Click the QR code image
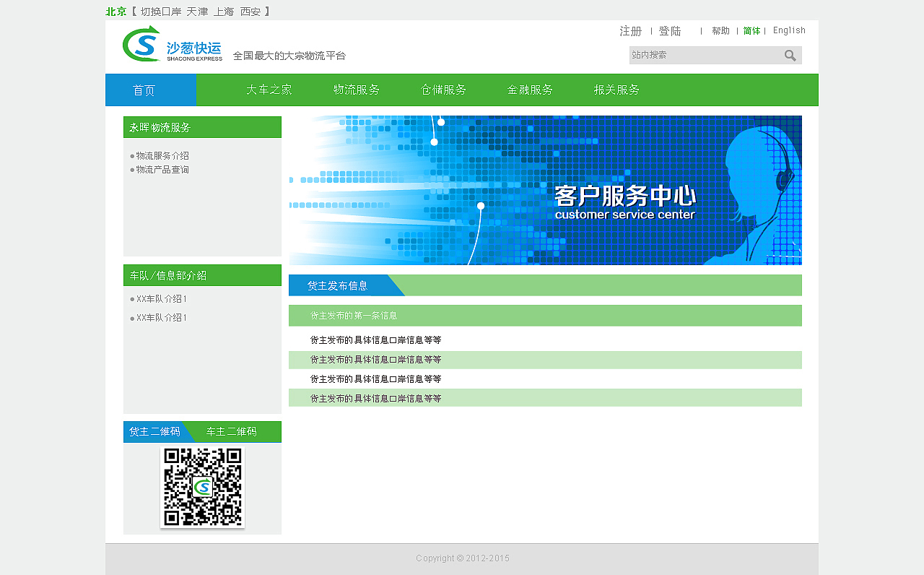Viewport: 924px width, 575px height. pos(202,488)
